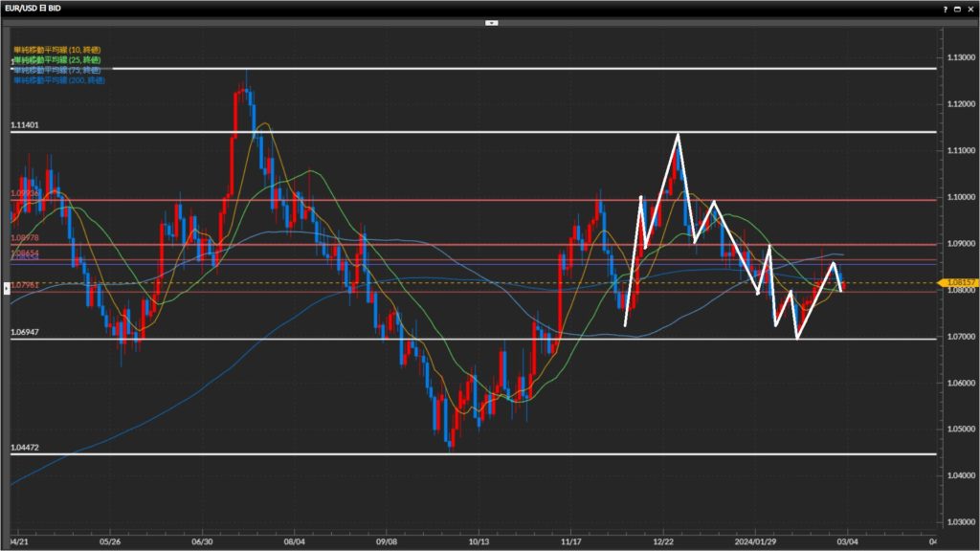Viewport: 980px width, 551px height.
Task: Select the 25-period moving average label
Action: click(x=56, y=59)
